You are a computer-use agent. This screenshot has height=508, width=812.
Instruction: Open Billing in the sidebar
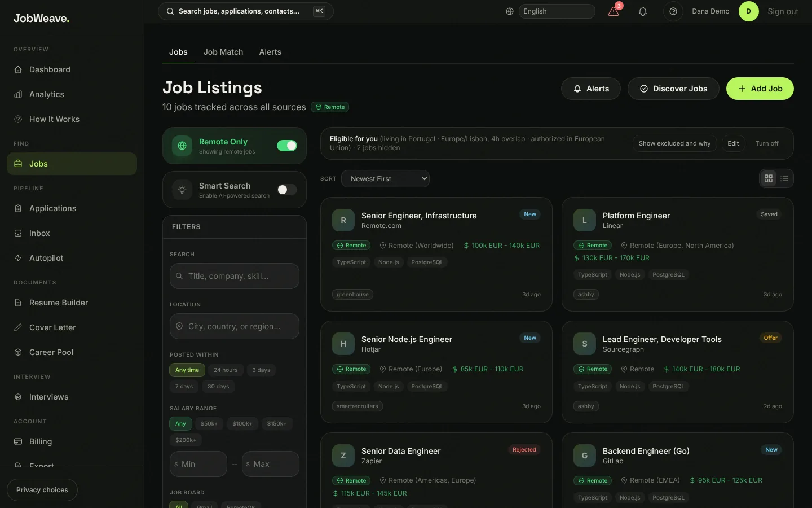72,441
